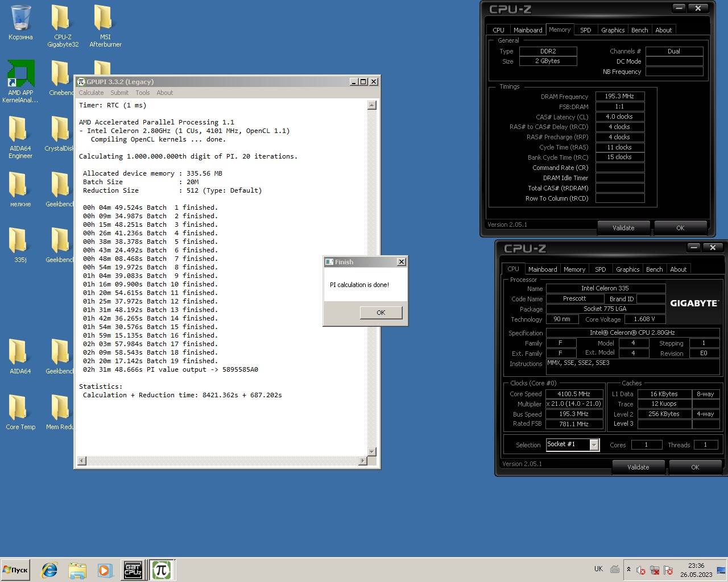This screenshot has height=582, width=728.
Task: Click the Core Speed value 4100.5 MHz
Action: 574,393
